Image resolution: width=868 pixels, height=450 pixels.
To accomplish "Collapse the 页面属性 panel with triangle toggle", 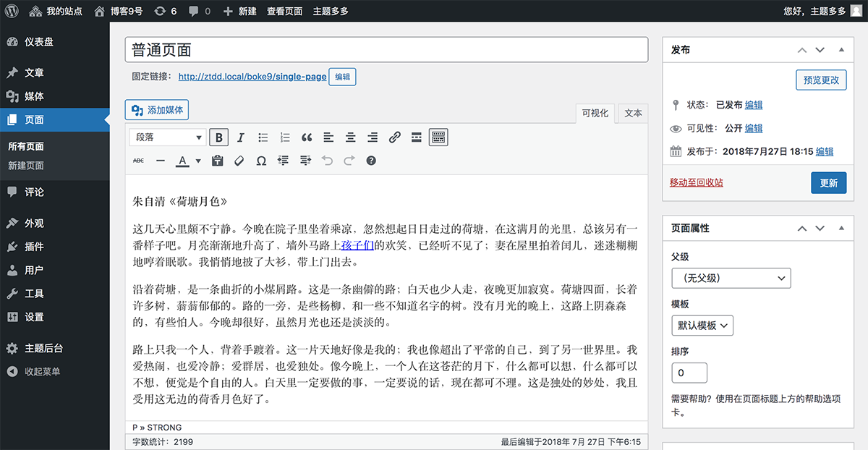I will coord(841,228).
